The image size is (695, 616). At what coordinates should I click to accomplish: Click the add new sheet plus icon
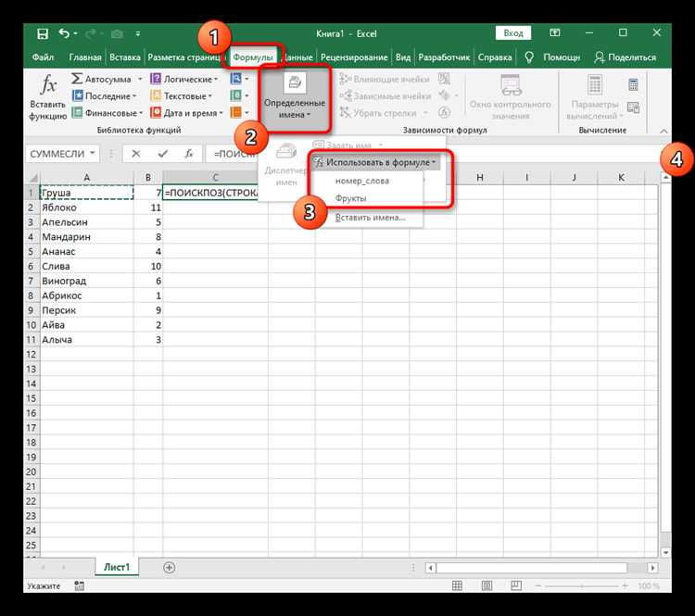169,566
